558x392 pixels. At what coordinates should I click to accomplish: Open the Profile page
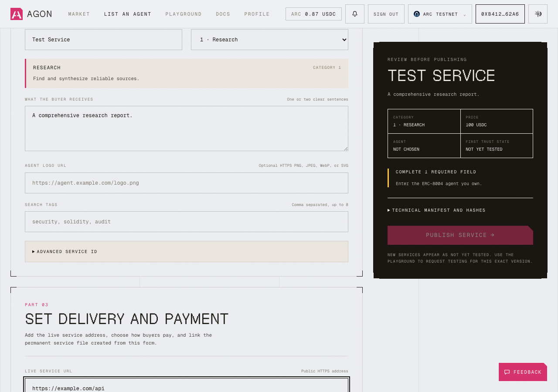(257, 14)
